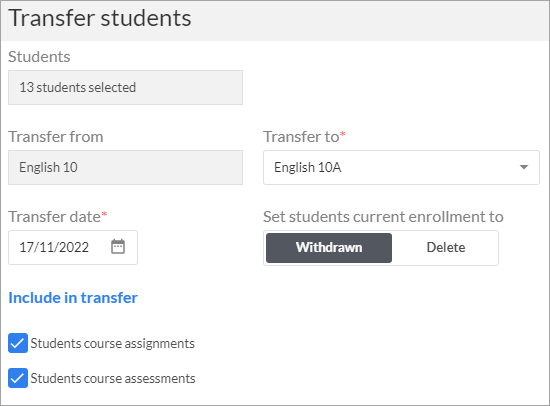Click the English 10 transfer from field
Screen dimensions: 550x406
point(126,167)
